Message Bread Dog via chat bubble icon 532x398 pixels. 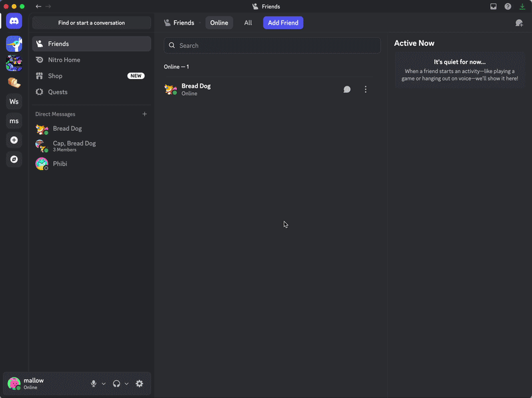click(x=346, y=89)
